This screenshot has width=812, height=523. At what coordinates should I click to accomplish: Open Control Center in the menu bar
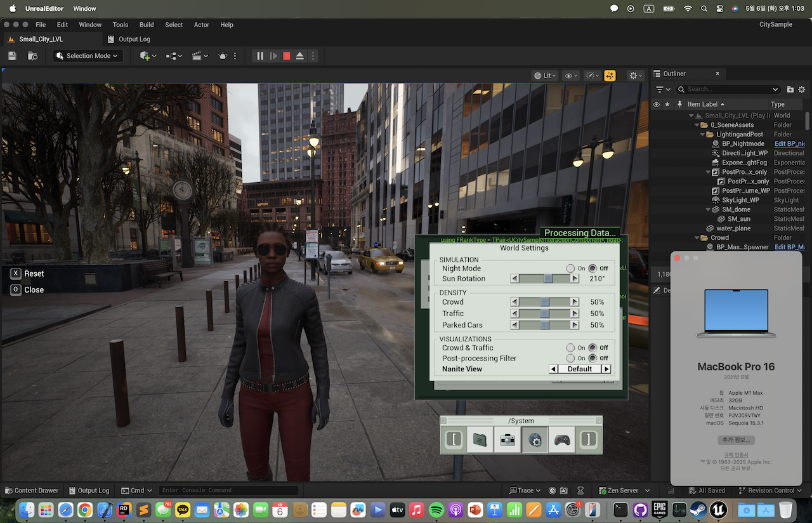point(719,9)
